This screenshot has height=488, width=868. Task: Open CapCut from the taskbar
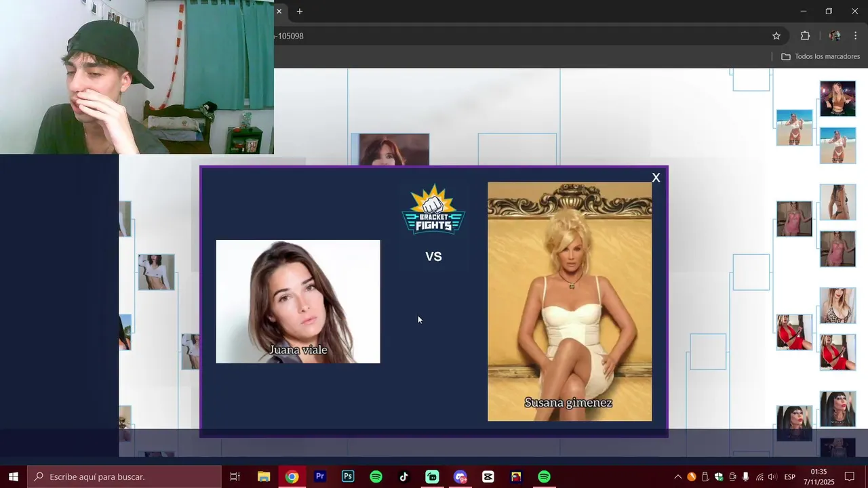(x=488, y=476)
